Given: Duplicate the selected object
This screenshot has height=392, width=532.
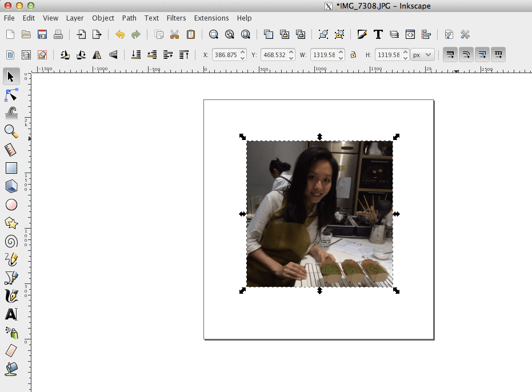Looking at the screenshot, I should tap(269, 34).
